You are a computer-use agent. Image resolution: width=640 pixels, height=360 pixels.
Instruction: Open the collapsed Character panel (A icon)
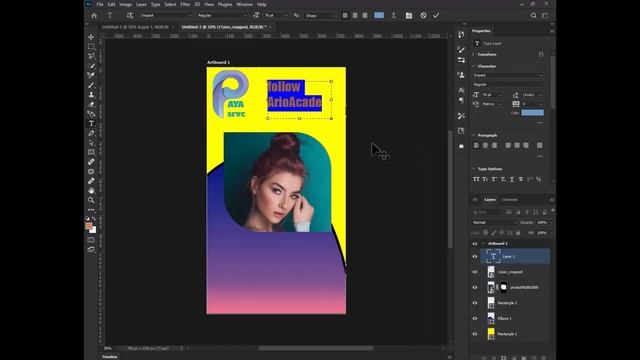pos(461,90)
